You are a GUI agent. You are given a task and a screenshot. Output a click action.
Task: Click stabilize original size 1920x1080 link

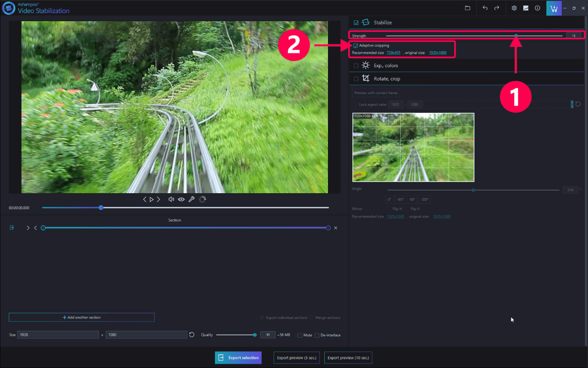point(438,53)
